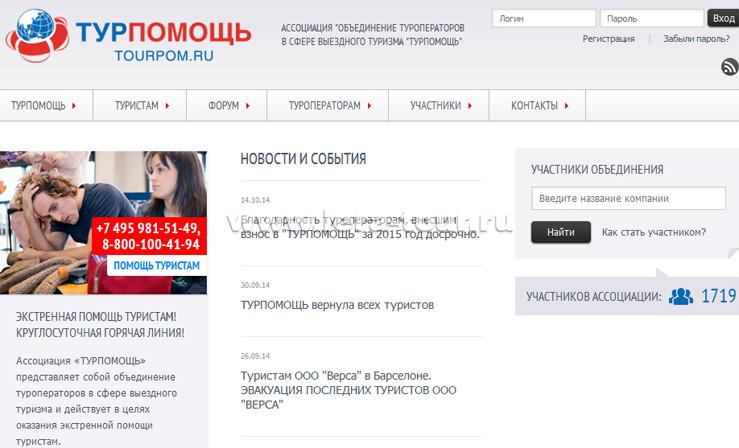739x448 pixels.
Task: Expand the arrow next to КОНТАКТЫ
Action: coord(567,106)
